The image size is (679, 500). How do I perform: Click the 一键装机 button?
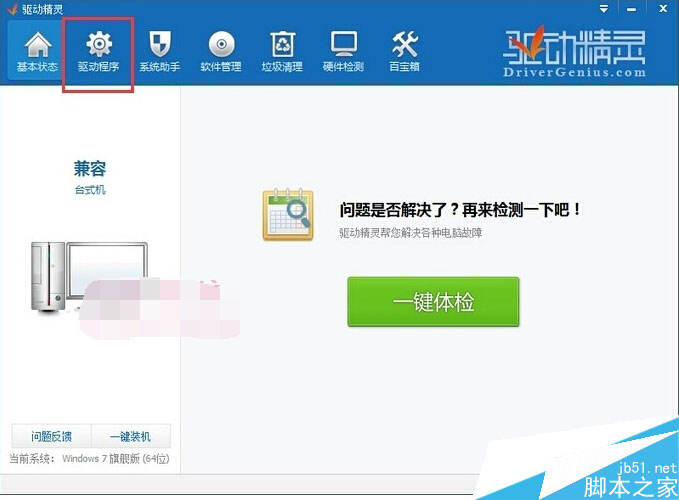(x=131, y=436)
